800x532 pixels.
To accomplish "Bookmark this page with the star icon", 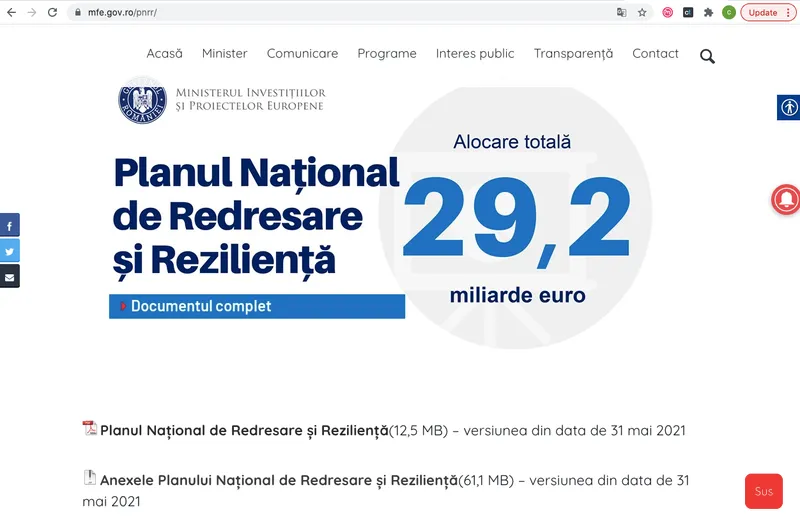I will click(642, 13).
